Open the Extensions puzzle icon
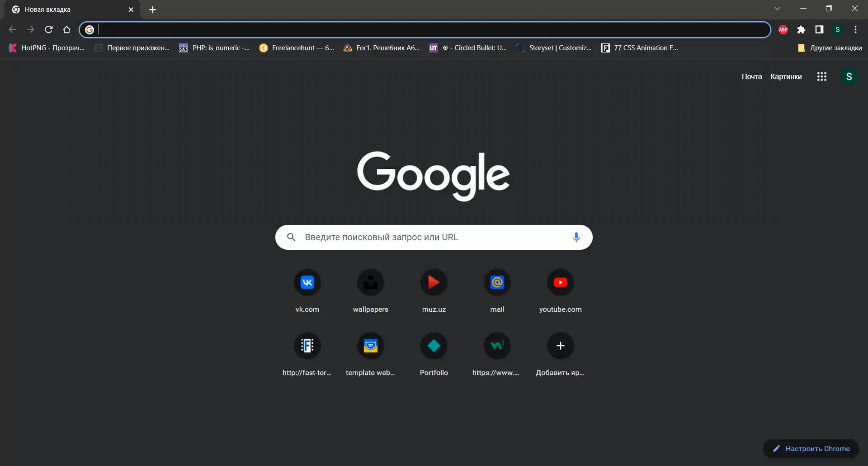Viewport: 868px width, 466px height. click(x=801, y=29)
